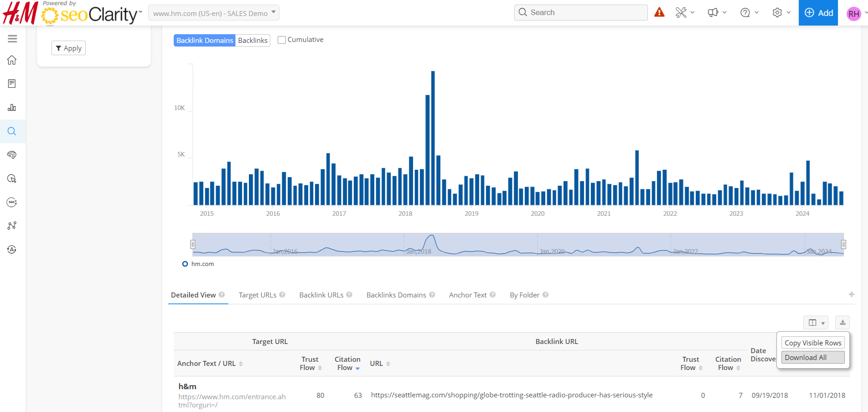868x412 pixels.
Task: Click the red warning alert icon
Action: (659, 12)
